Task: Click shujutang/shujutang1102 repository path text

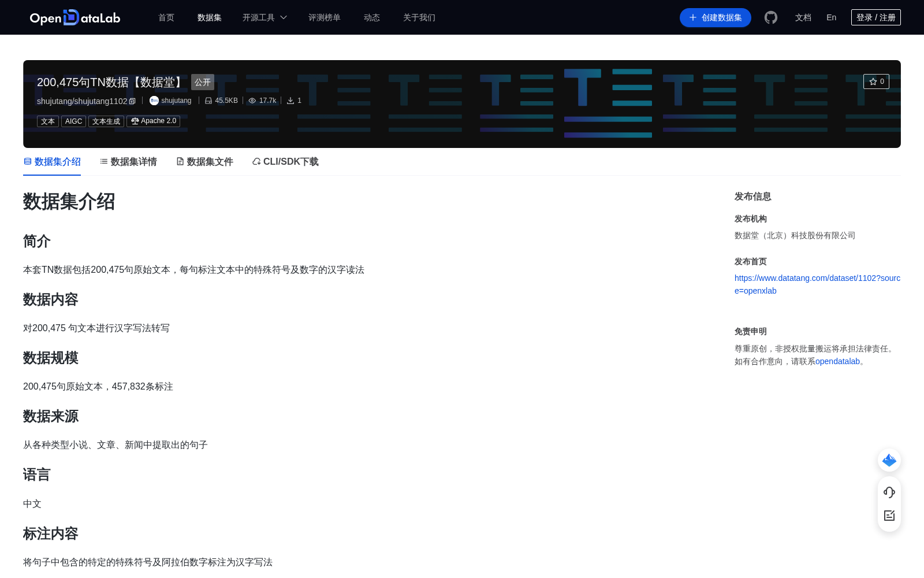Action: click(x=82, y=101)
